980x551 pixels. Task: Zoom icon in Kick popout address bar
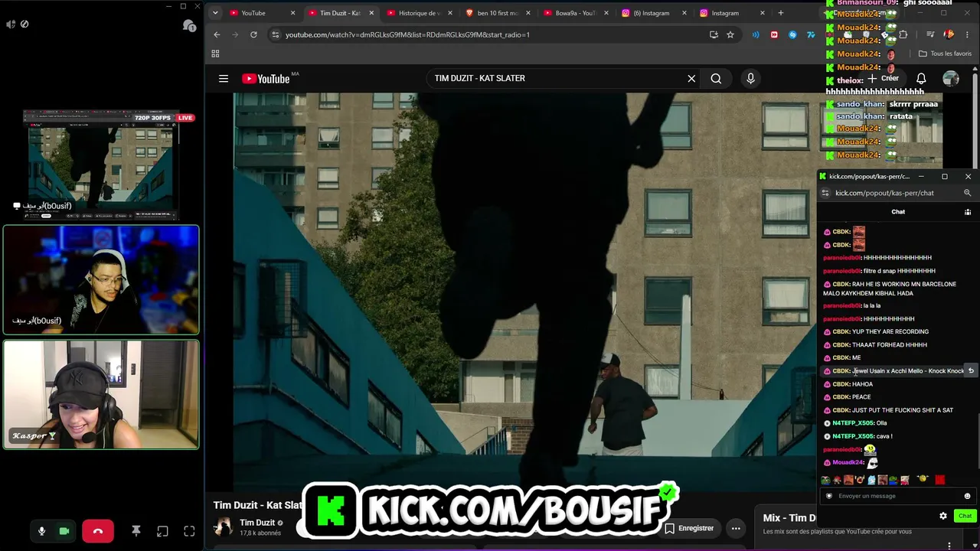[x=968, y=193]
